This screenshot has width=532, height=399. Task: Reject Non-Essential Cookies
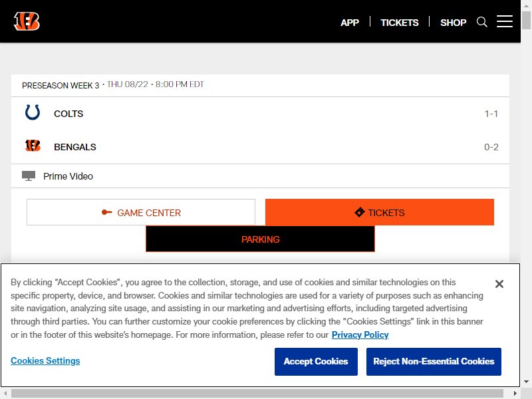434,361
